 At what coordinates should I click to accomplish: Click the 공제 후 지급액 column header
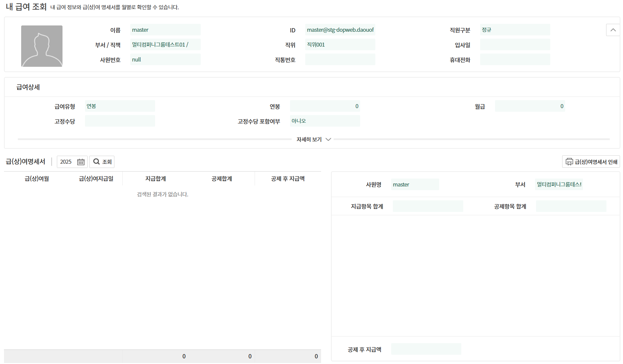pos(288,179)
